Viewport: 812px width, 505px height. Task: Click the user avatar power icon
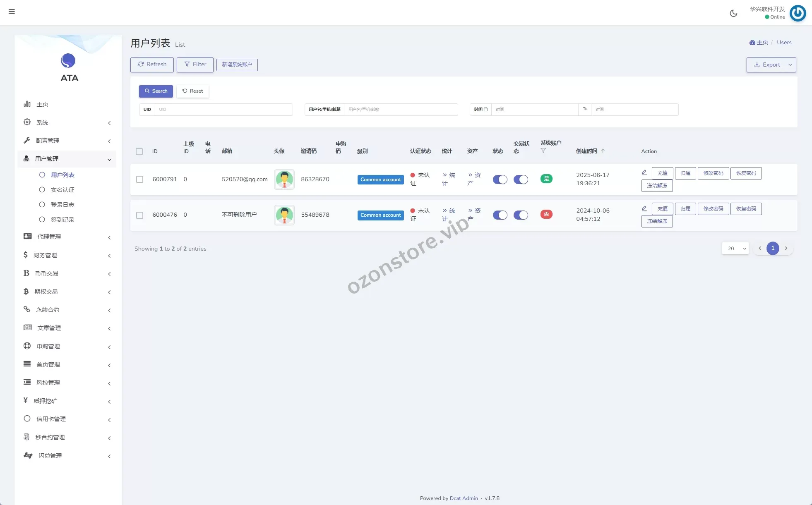tap(798, 13)
